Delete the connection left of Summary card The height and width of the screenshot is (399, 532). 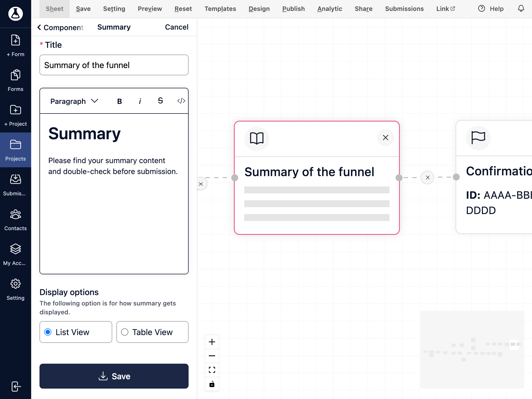[x=201, y=184]
